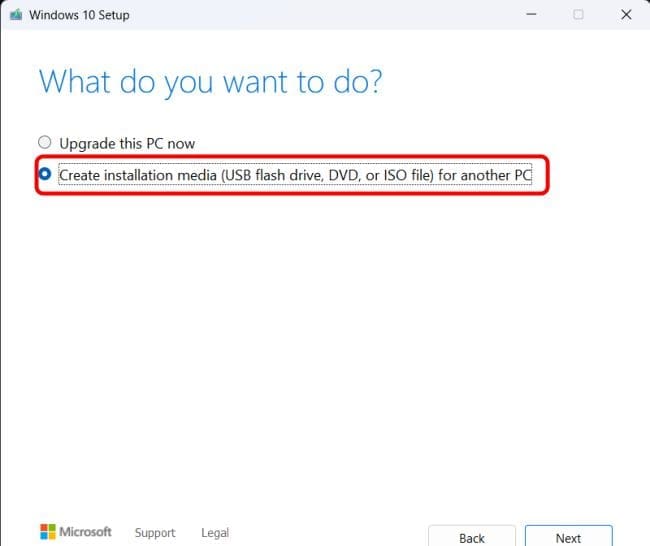Image resolution: width=650 pixels, height=546 pixels.
Task: Select the 'Create installation media' radio circle
Action: click(x=44, y=174)
